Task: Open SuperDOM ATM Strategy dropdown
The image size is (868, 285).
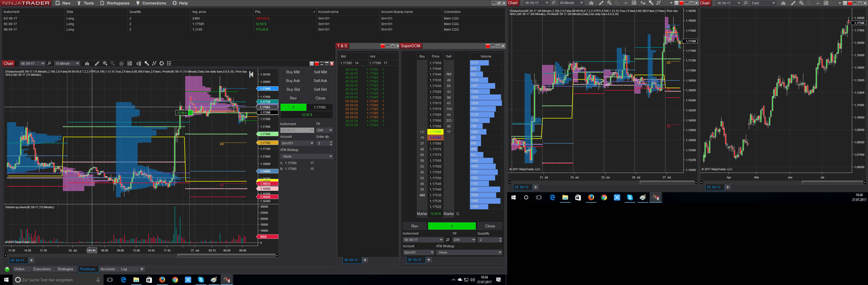Action: point(469,252)
